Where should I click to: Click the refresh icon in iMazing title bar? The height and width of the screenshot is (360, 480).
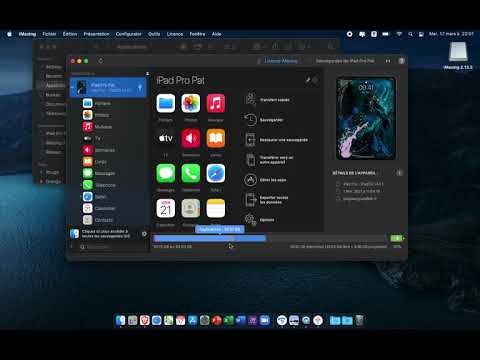click(x=101, y=61)
